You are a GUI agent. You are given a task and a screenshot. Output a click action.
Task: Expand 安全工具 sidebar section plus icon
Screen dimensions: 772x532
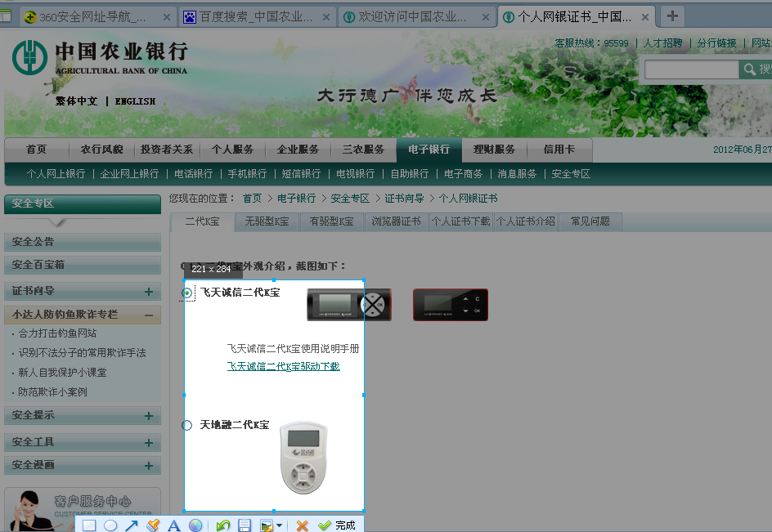[149, 443]
